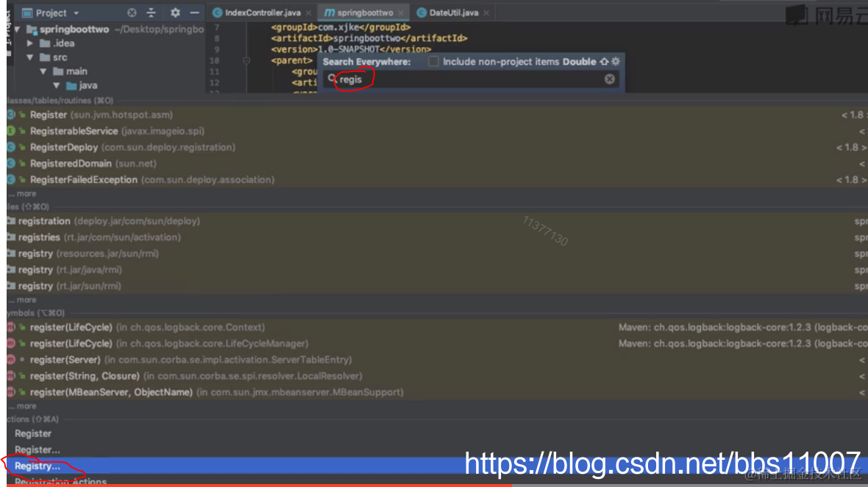Select the highlighted Registry... action

click(438, 466)
